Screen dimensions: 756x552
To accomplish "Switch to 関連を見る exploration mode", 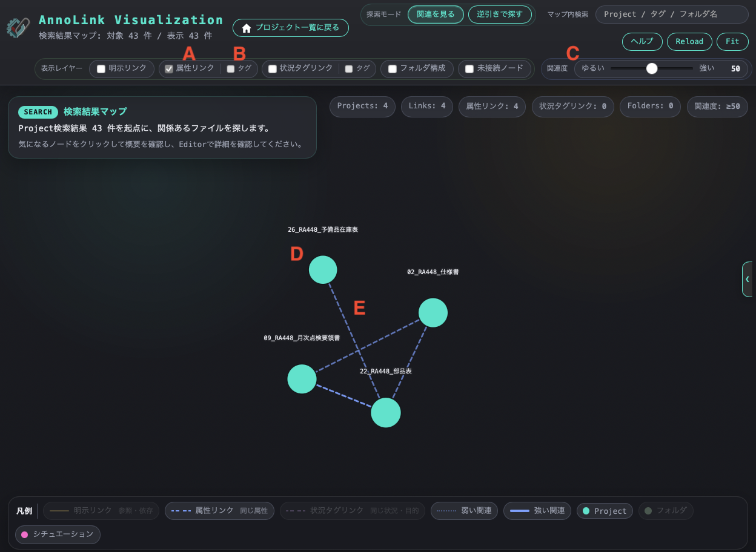I will point(436,15).
